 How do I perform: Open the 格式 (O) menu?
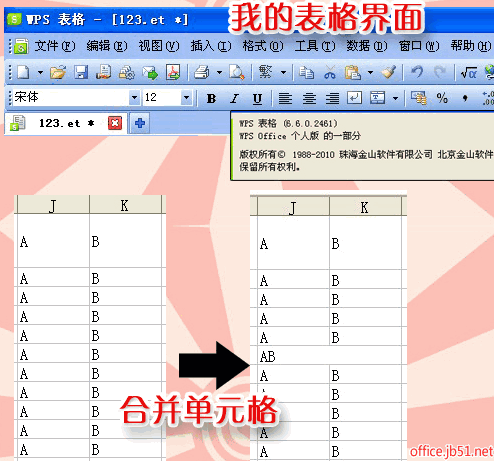tap(263, 46)
